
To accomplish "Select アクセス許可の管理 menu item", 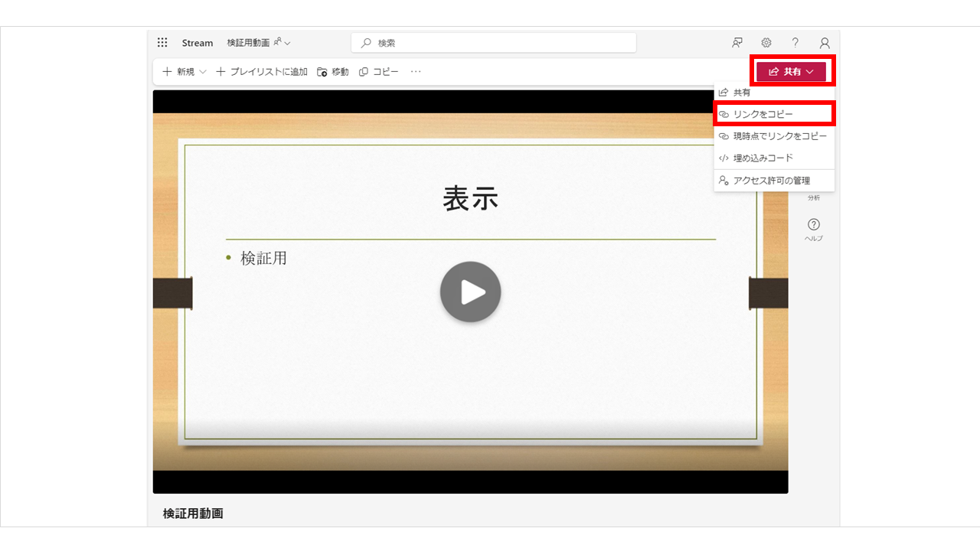I will click(774, 181).
